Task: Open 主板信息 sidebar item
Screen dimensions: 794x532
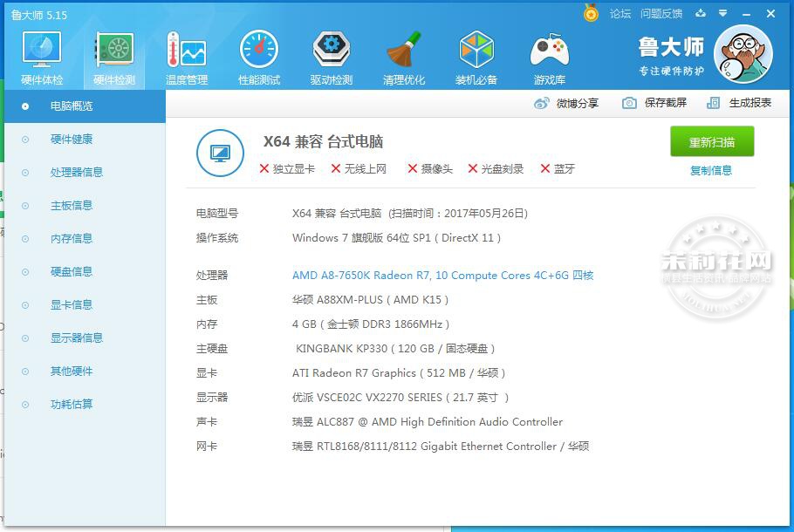Action: tap(85, 206)
